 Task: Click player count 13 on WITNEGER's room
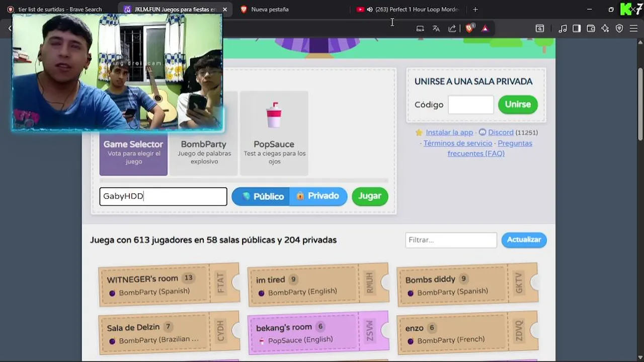coord(188,278)
